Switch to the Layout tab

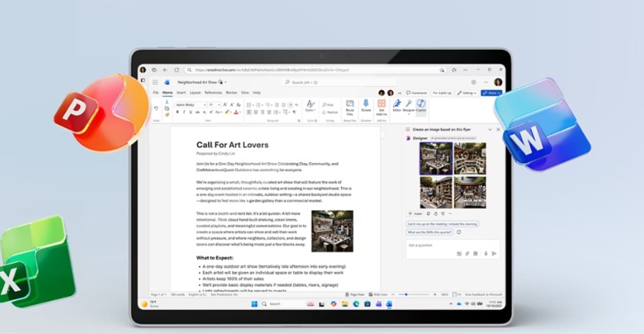195,93
